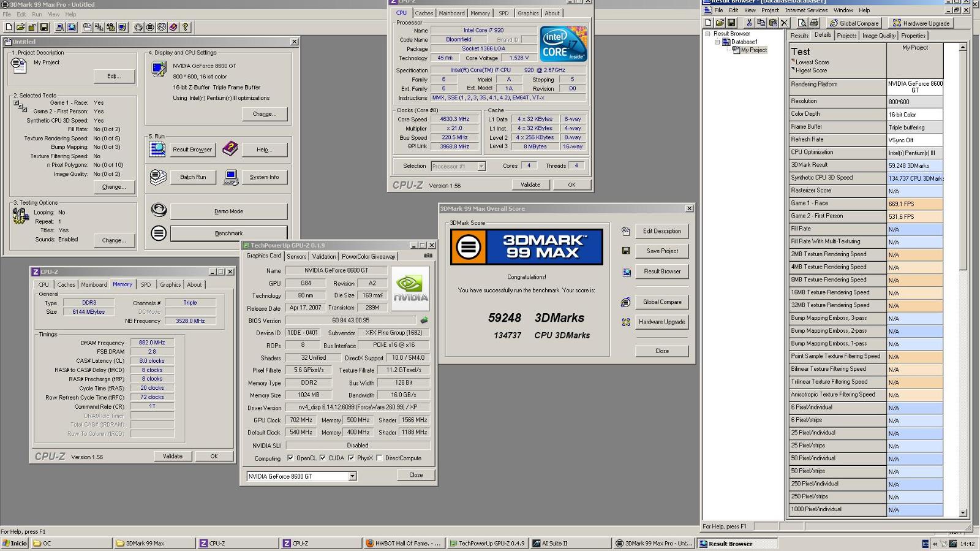Collapse the Database1 tree node
This screenshot has height=551, width=980.
point(717,42)
